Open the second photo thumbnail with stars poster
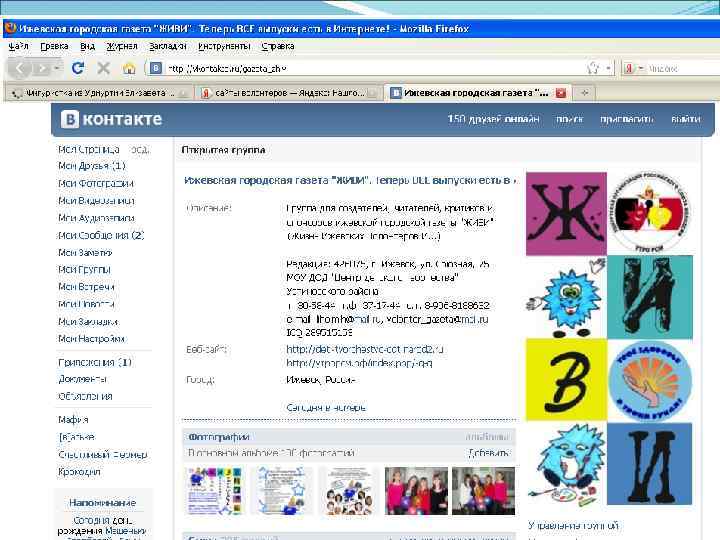Image resolution: width=720 pixels, height=540 pixels. [281, 490]
